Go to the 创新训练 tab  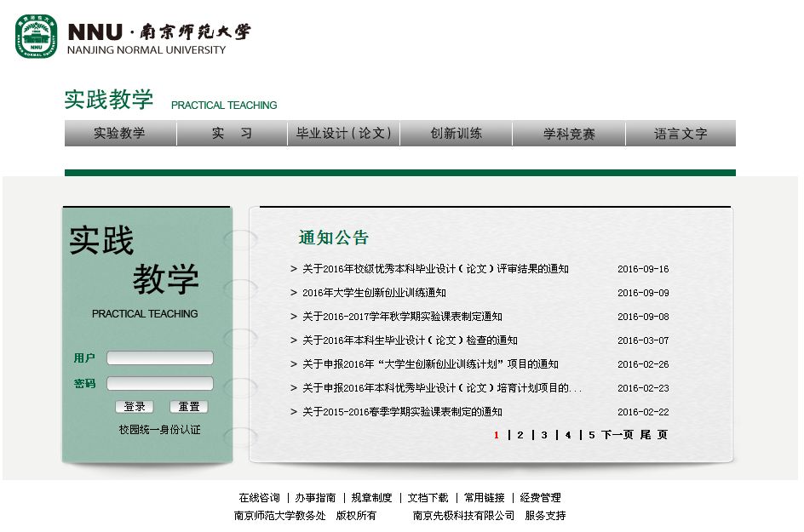pyautogui.click(x=456, y=134)
